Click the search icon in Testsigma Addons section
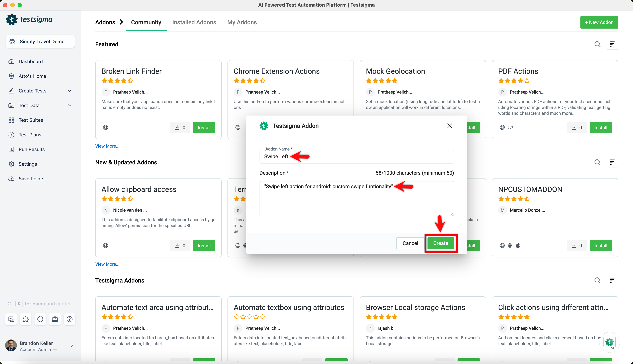 click(597, 281)
